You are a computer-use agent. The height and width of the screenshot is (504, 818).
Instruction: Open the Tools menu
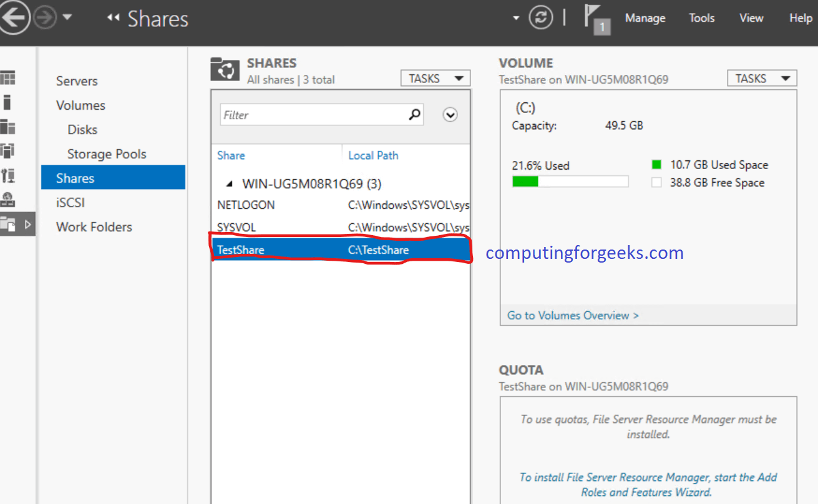701,17
